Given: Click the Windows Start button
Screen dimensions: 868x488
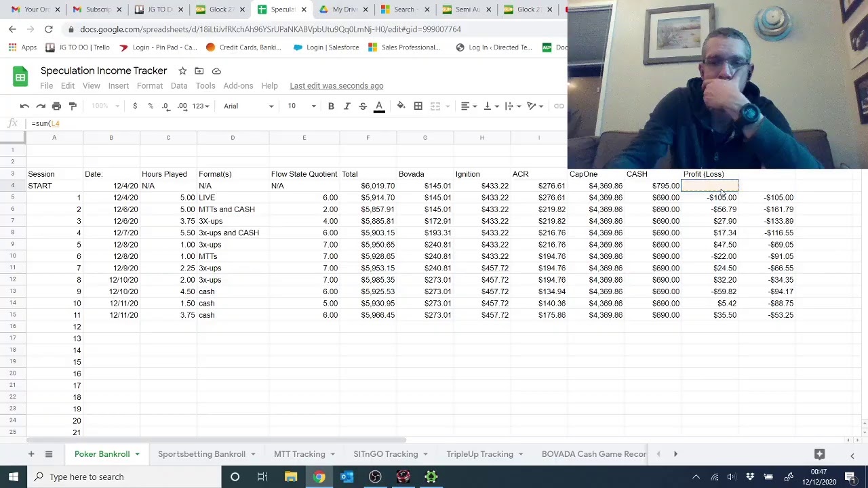Looking at the screenshot, I should tap(14, 476).
